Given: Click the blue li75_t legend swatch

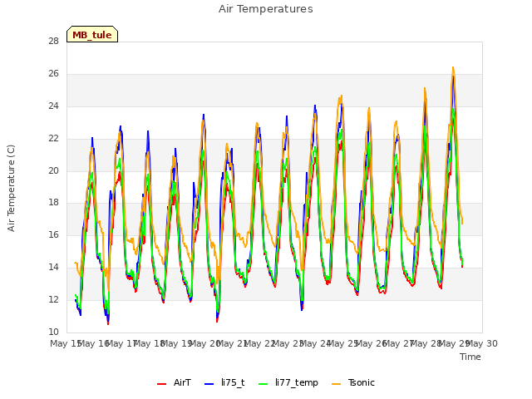Looking at the screenshot, I should tap(209, 384).
